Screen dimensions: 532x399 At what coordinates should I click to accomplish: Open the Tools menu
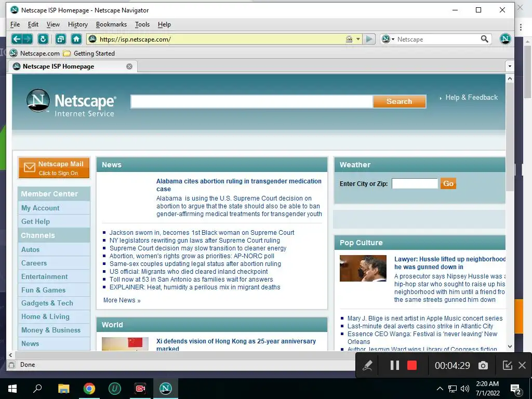142,24
